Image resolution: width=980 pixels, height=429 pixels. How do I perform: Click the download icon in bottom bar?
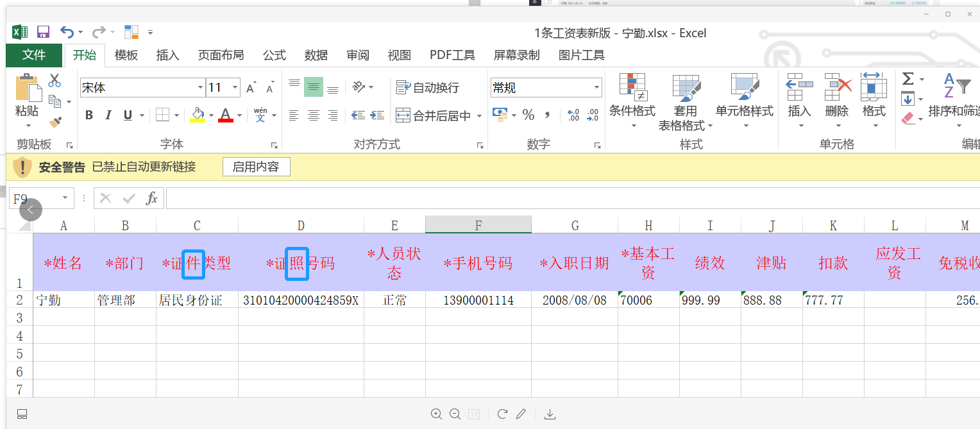click(x=550, y=414)
